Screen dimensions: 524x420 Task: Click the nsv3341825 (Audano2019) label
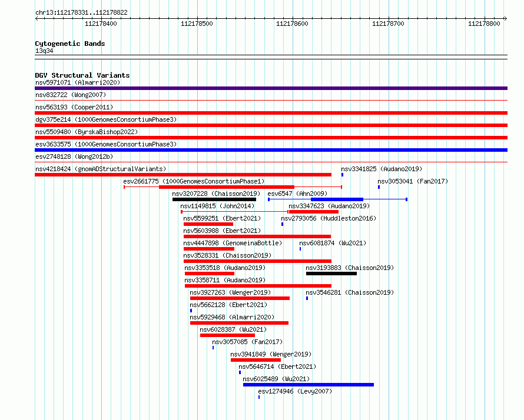click(x=382, y=169)
